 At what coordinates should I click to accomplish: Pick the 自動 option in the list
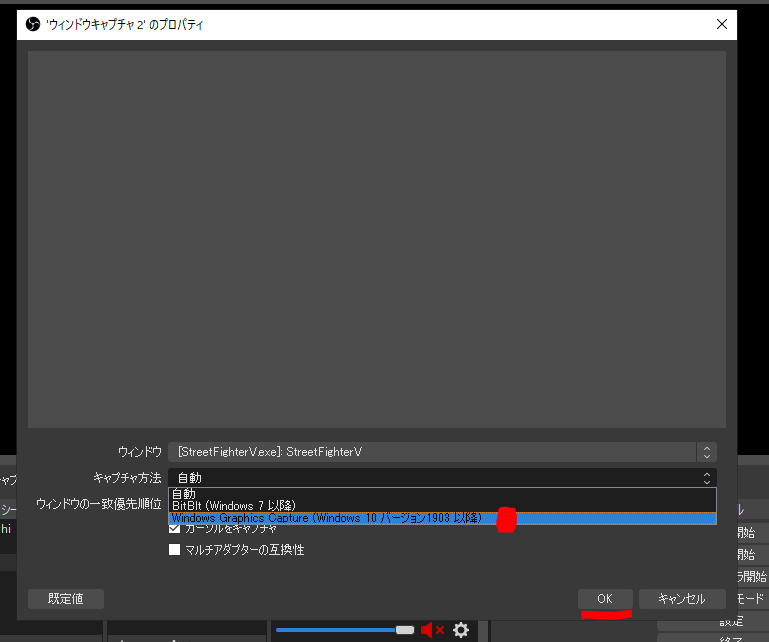point(442,494)
